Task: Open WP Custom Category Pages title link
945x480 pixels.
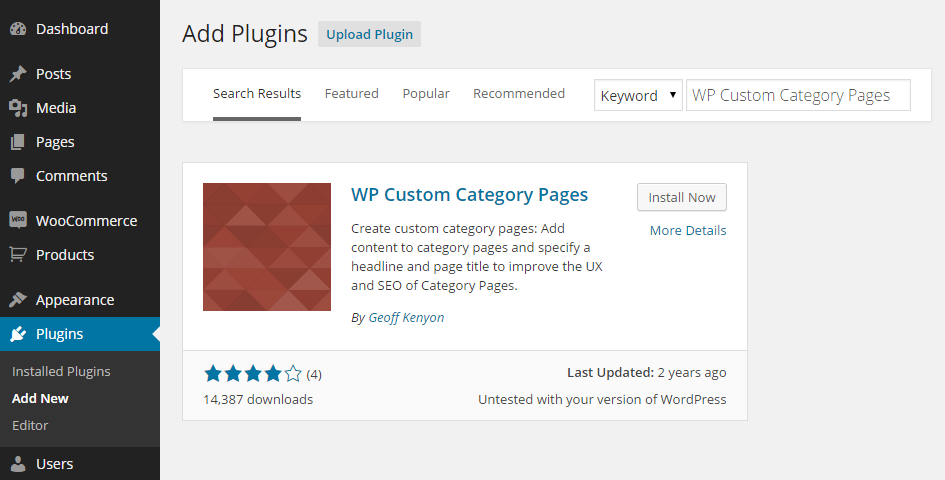Action: pos(469,195)
